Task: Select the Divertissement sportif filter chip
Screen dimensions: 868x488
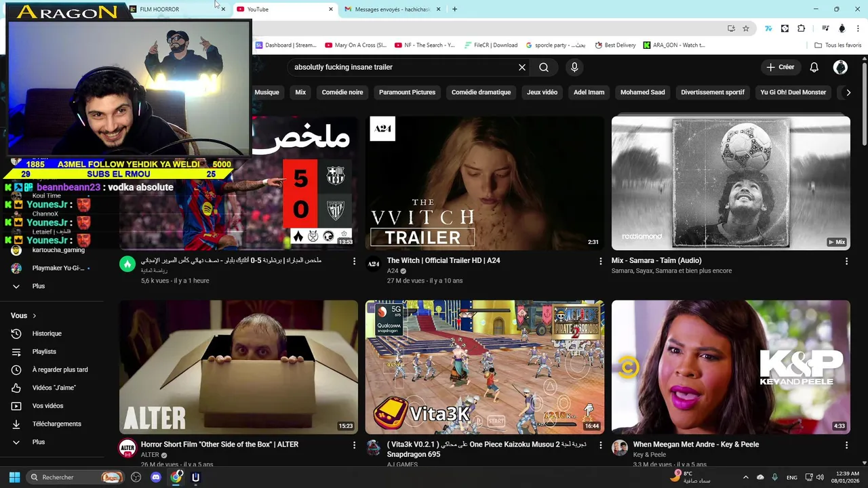Action: (713, 92)
